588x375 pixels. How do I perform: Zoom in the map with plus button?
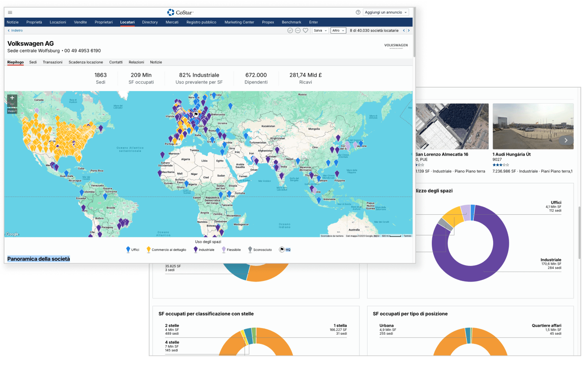12,98
